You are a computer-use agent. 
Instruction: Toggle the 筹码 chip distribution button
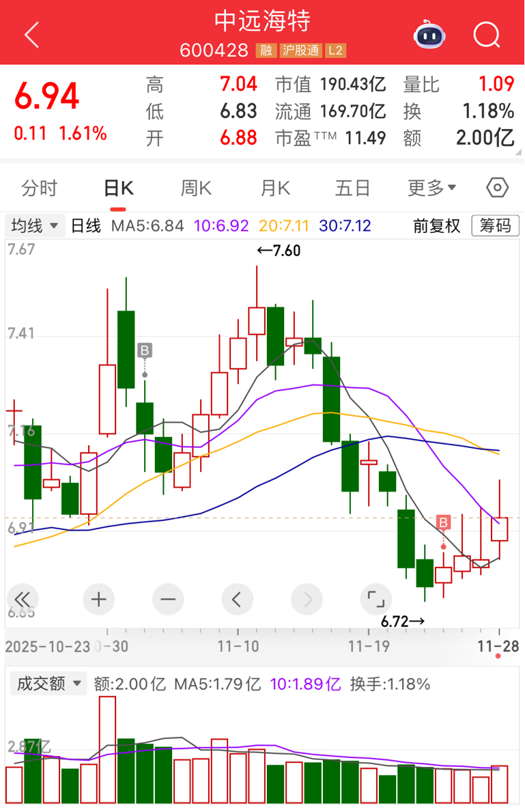tap(496, 226)
